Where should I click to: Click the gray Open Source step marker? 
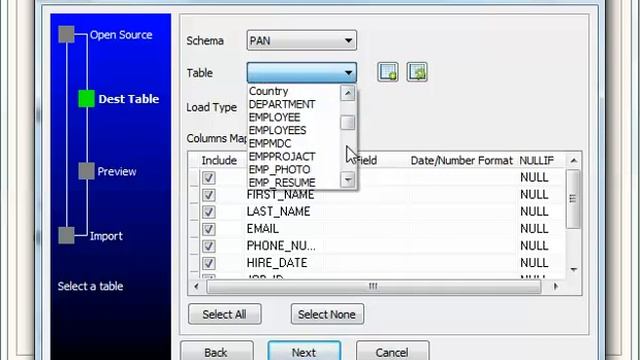(66, 34)
